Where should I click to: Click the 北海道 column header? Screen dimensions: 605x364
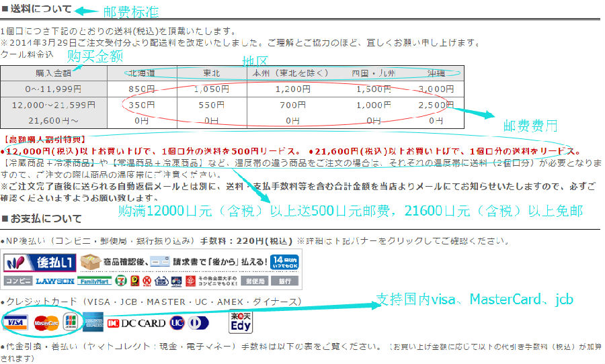click(x=140, y=73)
